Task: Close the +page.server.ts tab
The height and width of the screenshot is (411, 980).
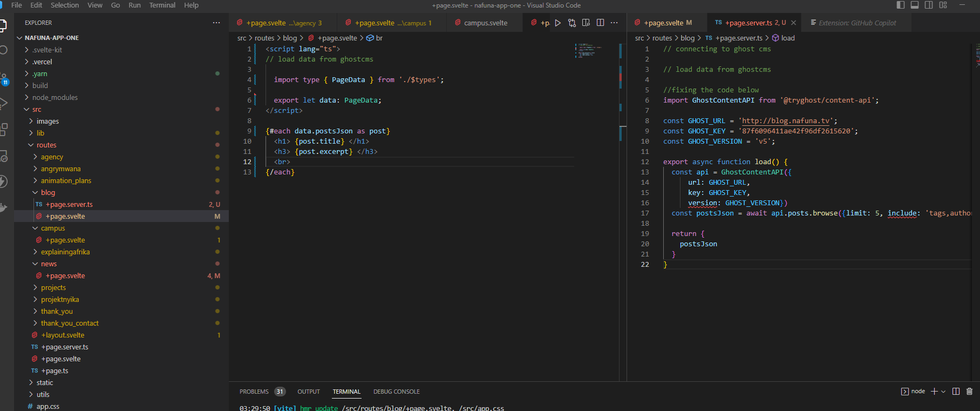Action: [793, 23]
